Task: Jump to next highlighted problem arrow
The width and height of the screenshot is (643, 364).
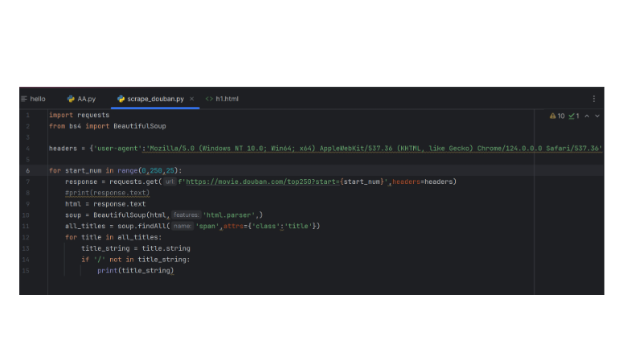Action: pyautogui.click(x=597, y=116)
